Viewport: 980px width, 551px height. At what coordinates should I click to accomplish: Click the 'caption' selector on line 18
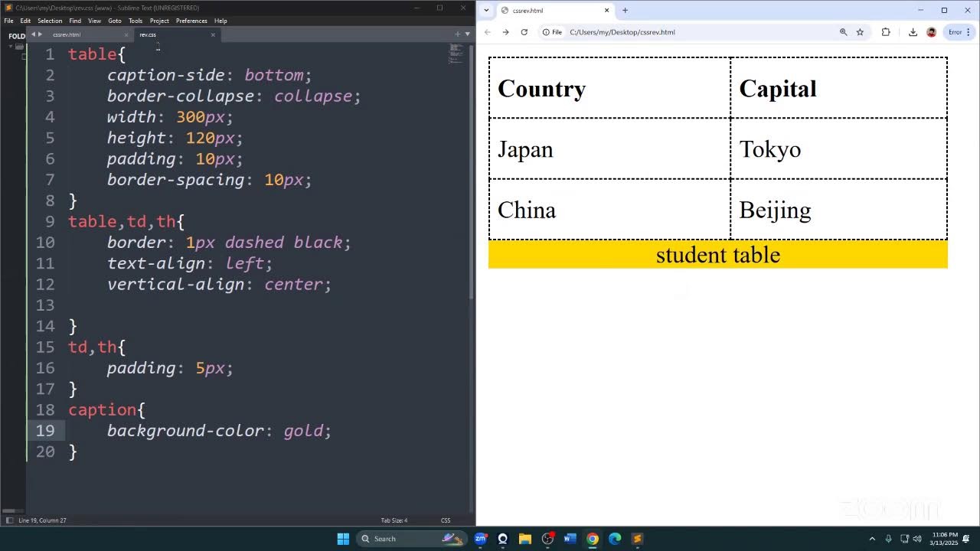pyautogui.click(x=102, y=410)
